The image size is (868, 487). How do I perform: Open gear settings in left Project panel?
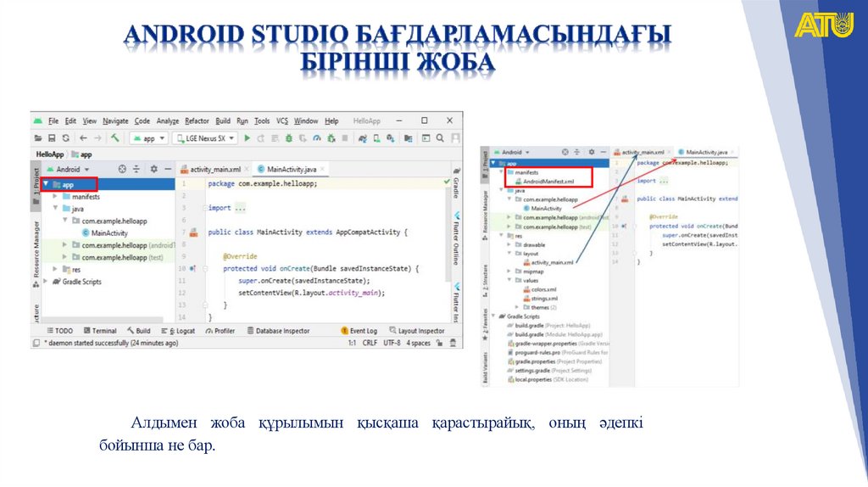(153, 169)
